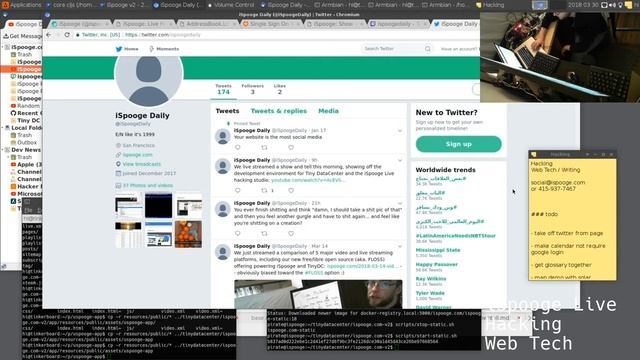640x360 pixels.
Task: Select the Tweets timeline tab
Action: (227, 111)
